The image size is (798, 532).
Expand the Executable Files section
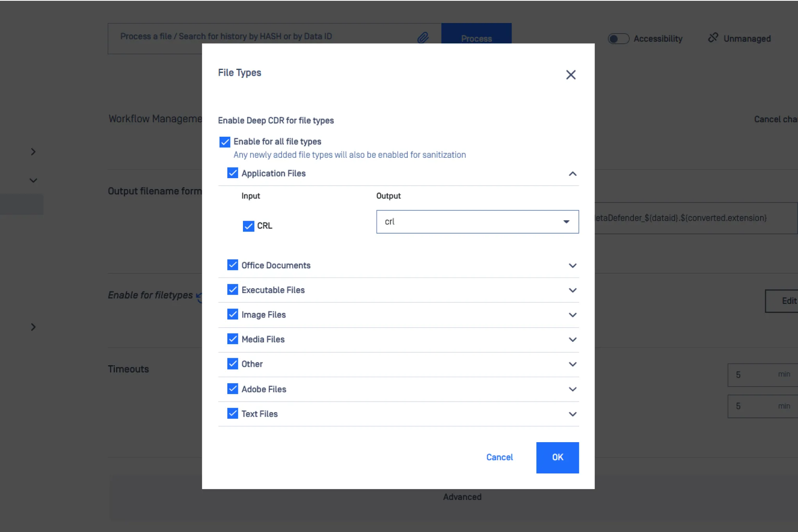point(572,290)
